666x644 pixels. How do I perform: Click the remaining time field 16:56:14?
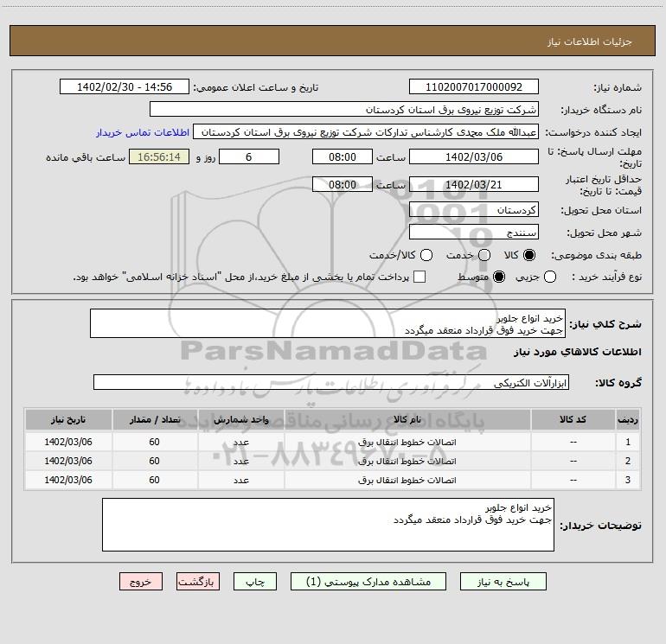(159, 156)
